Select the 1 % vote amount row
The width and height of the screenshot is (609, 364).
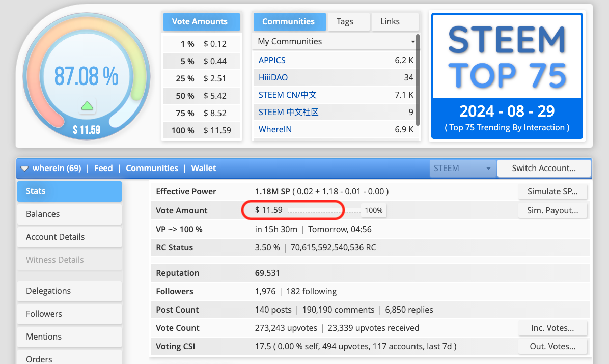pos(202,44)
